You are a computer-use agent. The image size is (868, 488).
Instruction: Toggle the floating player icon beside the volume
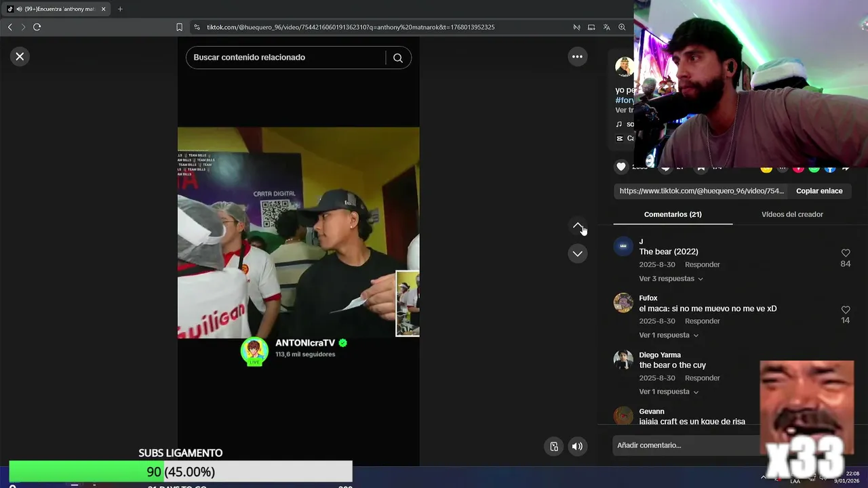(554, 446)
